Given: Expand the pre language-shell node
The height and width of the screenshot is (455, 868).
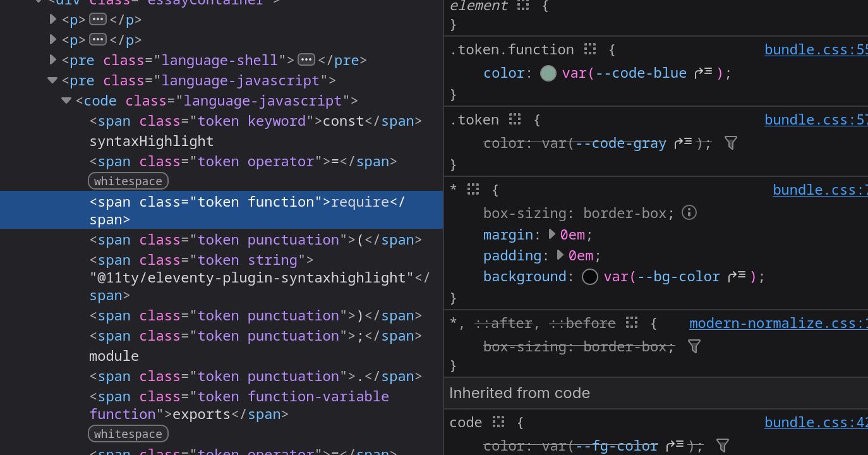Looking at the screenshot, I should click(x=53, y=60).
